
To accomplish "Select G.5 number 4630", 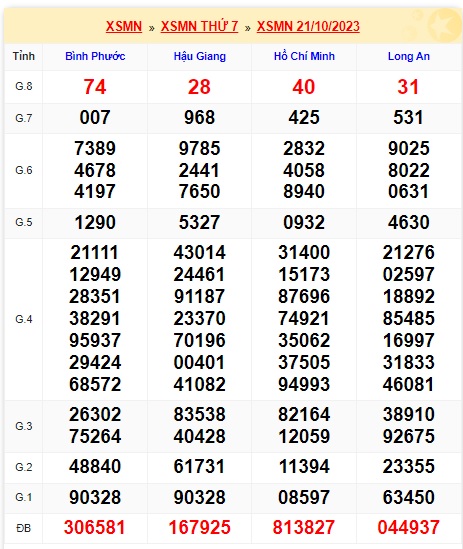I will coord(409,222).
